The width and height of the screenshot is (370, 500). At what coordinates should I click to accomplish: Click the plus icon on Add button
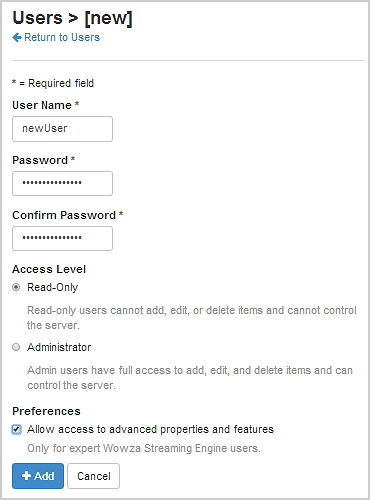(26, 476)
